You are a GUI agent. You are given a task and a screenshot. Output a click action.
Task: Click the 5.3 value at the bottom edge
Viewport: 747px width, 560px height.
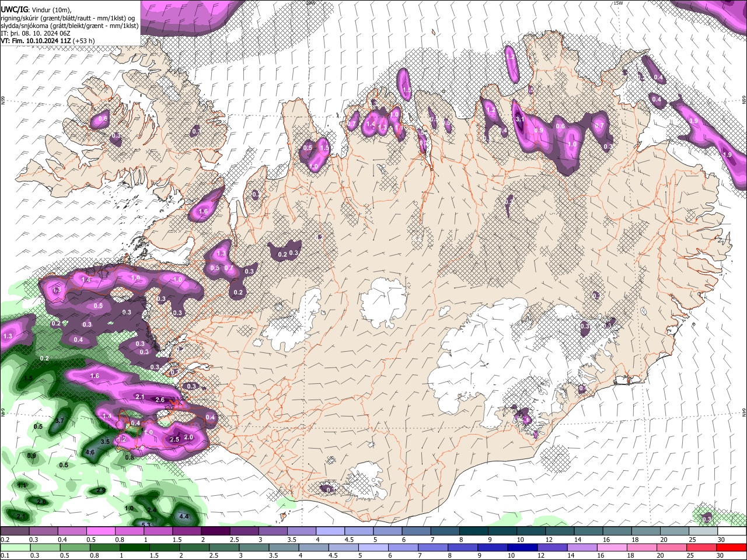pos(146,524)
